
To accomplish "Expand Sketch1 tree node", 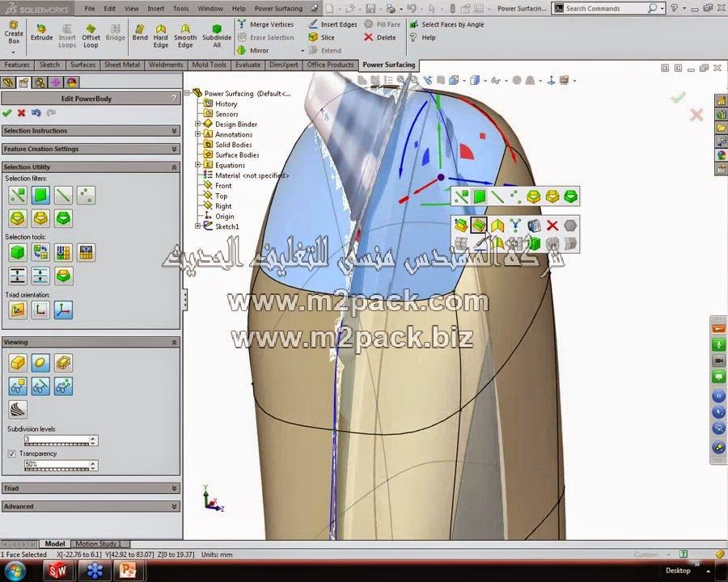I will 198,226.
